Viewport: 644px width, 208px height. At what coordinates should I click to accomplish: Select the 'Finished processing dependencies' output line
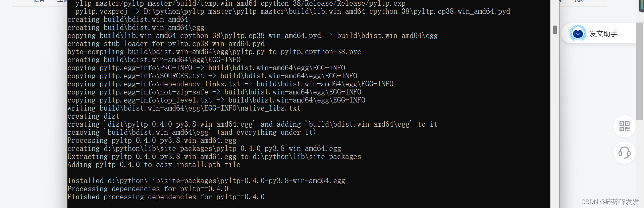[166, 197]
